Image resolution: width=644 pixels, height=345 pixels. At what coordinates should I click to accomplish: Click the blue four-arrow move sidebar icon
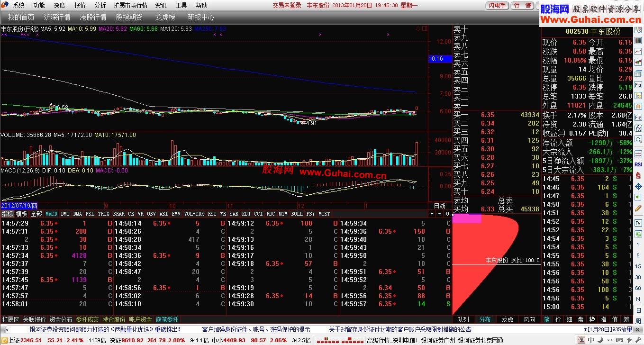point(638,186)
